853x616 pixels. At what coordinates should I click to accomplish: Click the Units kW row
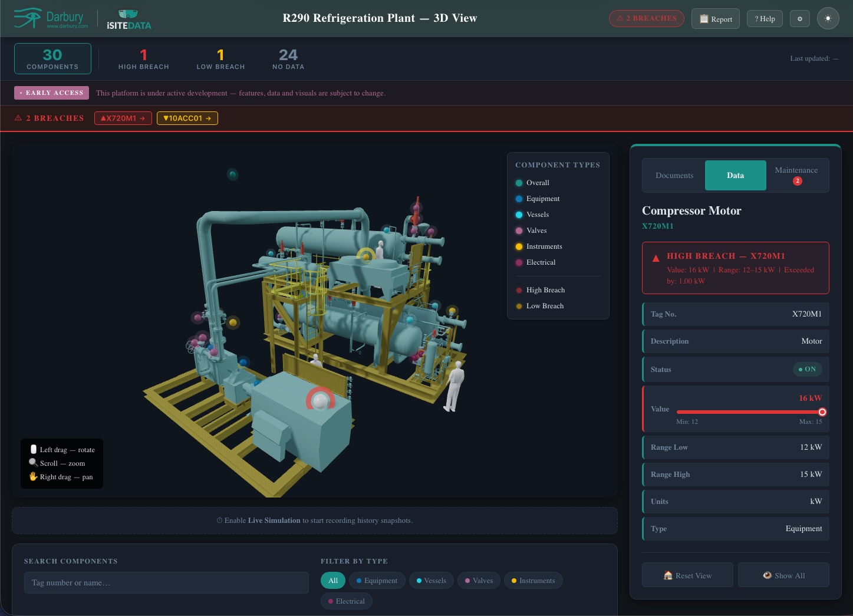[x=736, y=502]
